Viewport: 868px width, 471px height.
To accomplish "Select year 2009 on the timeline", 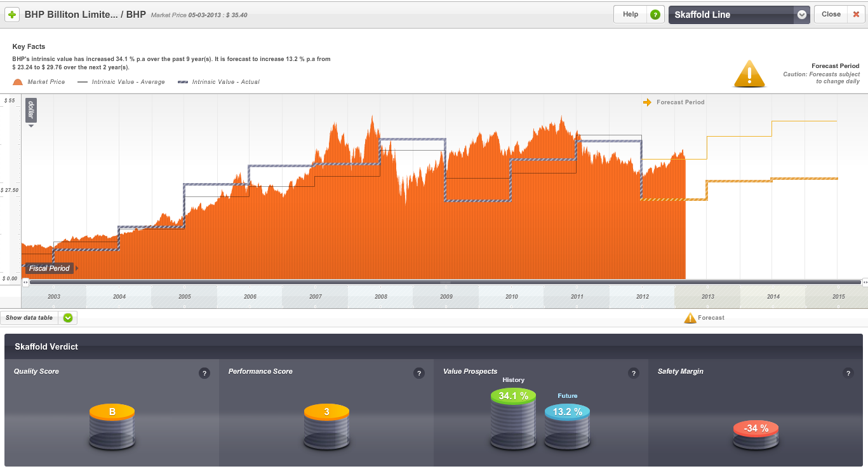I will [x=446, y=297].
